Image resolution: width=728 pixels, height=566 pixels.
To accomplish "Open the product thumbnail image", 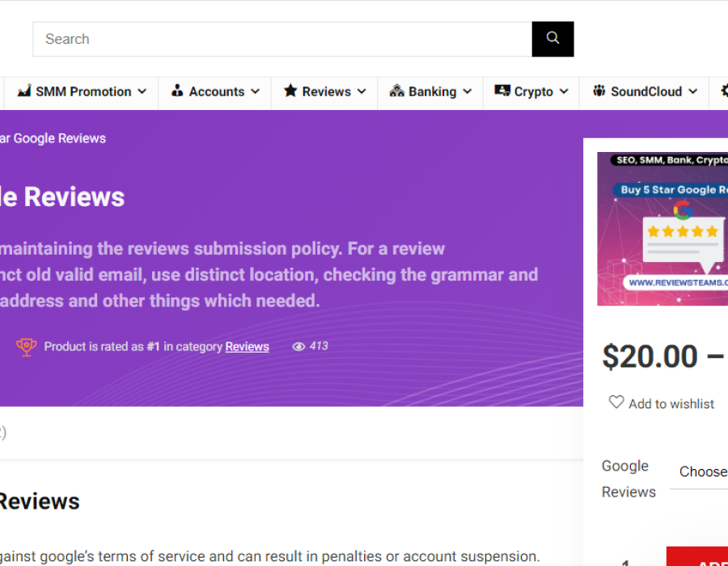I will [x=662, y=229].
